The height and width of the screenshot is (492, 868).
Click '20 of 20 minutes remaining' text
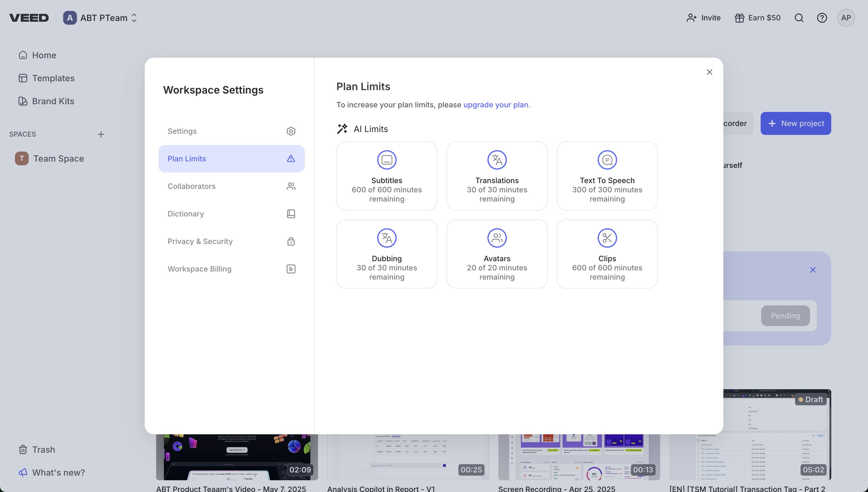coord(497,272)
